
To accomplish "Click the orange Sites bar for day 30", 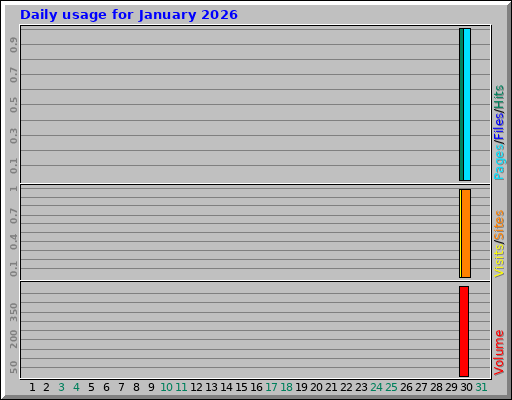I will pos(466,233).
